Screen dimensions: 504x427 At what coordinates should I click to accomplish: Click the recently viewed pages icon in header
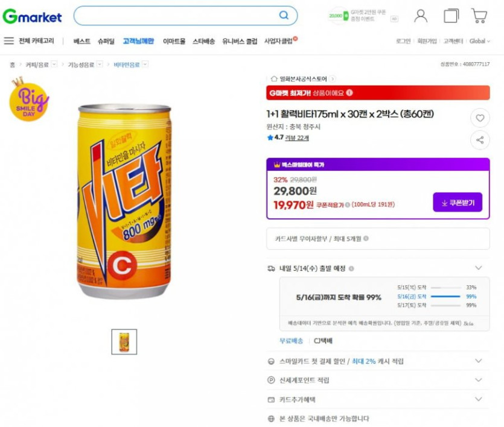[x=450, y=15]
